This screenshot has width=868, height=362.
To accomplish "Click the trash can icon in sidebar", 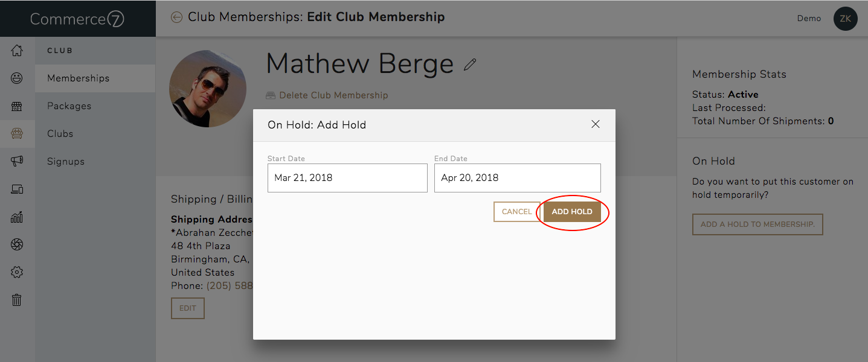I will [x=17, y=300].
